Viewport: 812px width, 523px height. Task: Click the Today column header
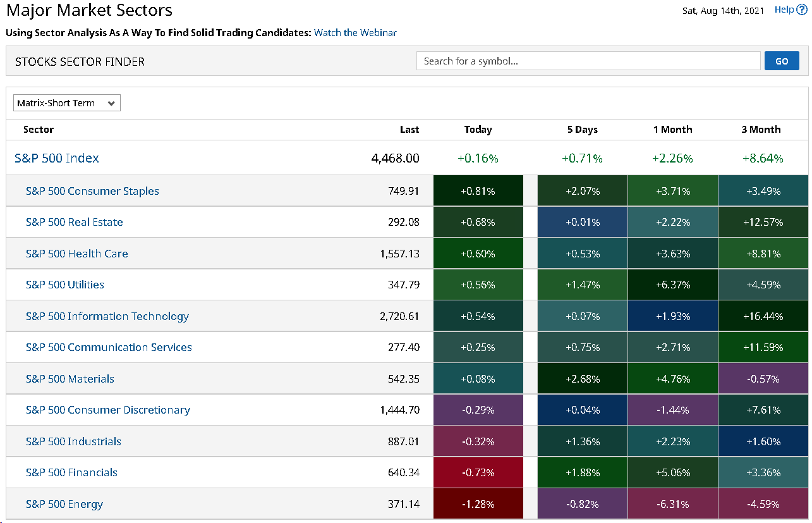[478, 130]
